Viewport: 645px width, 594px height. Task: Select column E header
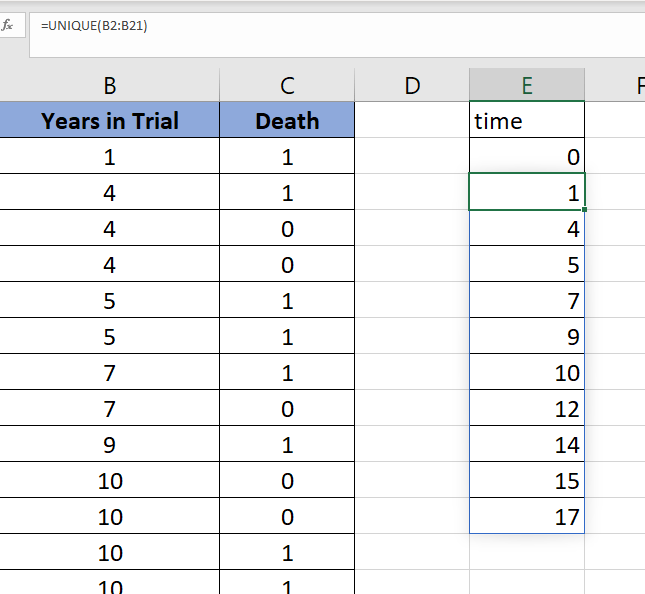(x=527, y=85)
